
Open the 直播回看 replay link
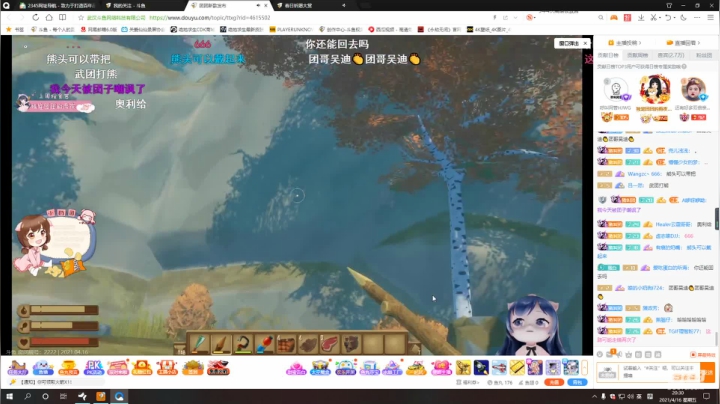coord(683,43)
